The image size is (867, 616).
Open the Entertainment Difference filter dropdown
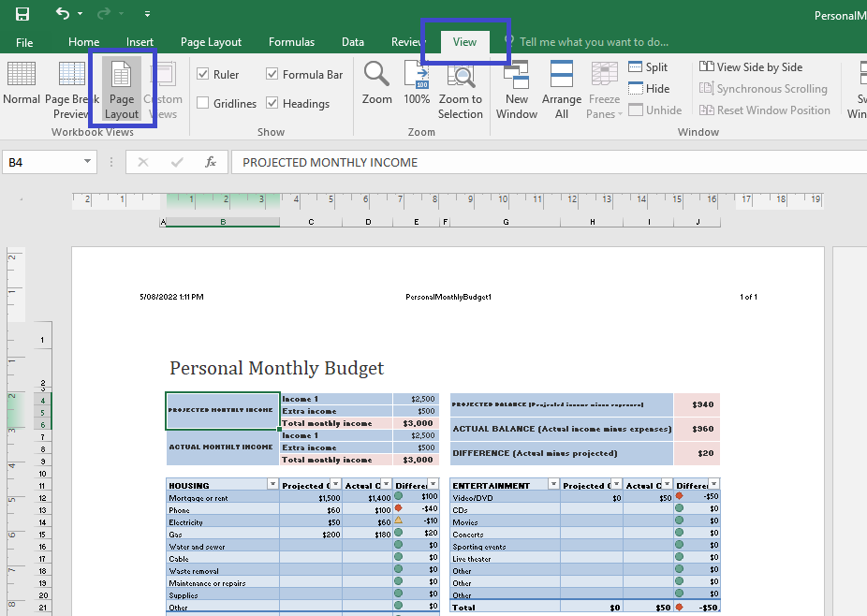(713, 484)
